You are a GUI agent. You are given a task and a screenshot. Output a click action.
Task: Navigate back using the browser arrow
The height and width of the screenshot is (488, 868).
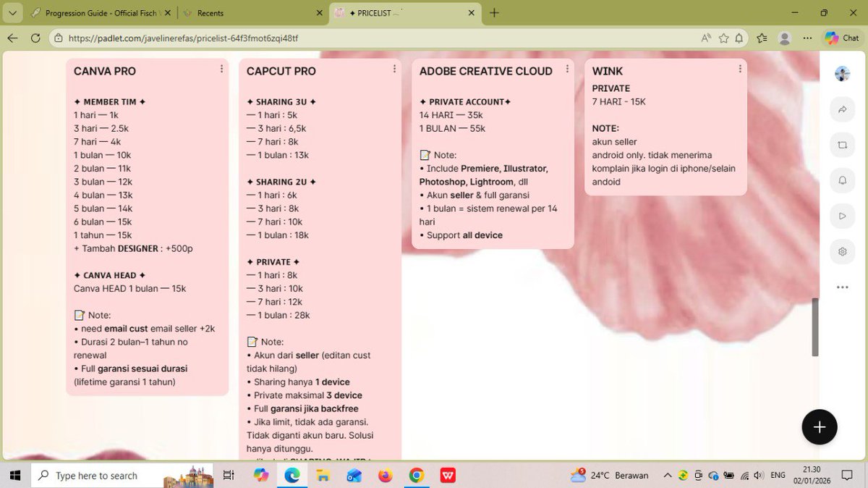coord(14,38)
